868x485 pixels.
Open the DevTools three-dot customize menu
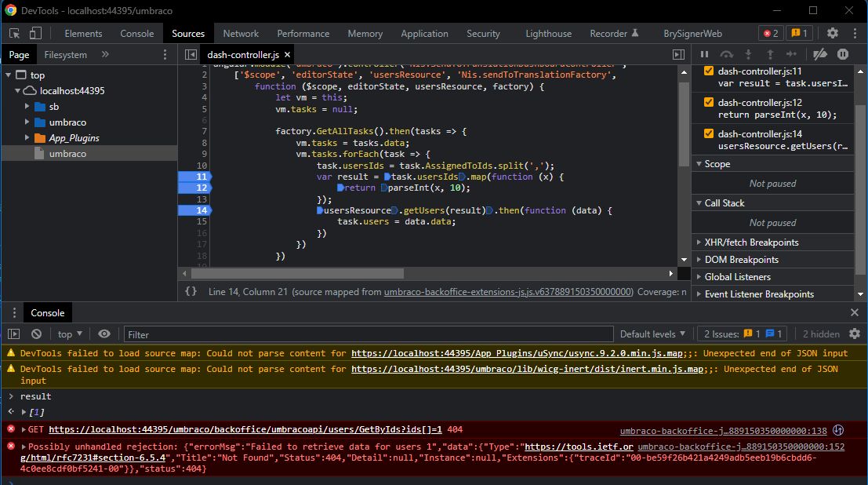tap(855, 33)
